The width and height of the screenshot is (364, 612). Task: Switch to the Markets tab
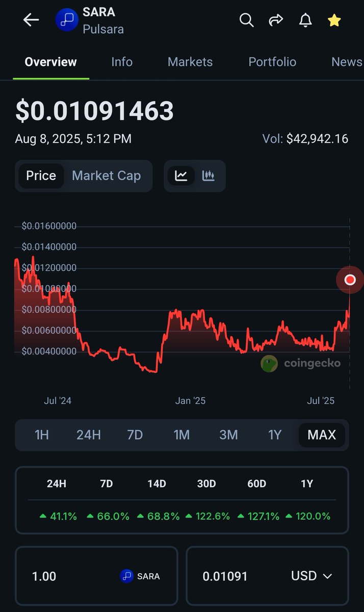190,62
